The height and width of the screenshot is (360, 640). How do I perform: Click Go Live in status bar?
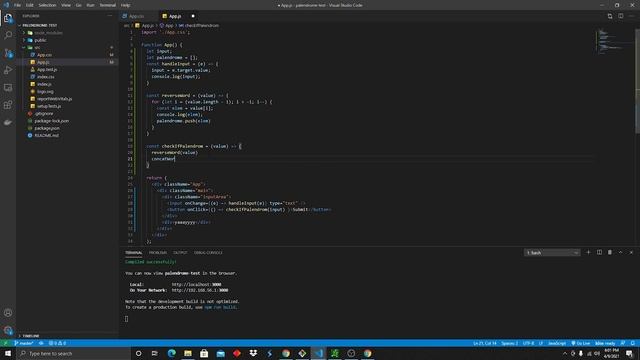click(x=580, y=343)
